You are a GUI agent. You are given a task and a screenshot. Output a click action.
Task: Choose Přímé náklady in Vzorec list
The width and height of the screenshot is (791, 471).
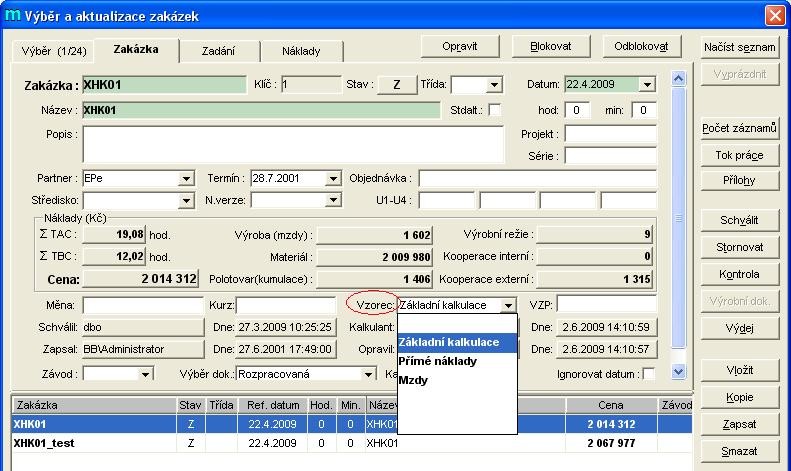tap(458, 362)
